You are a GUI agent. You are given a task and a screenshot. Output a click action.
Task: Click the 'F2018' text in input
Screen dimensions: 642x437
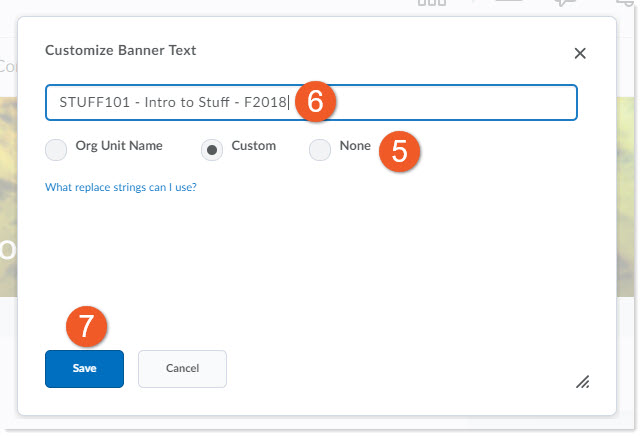265,102
